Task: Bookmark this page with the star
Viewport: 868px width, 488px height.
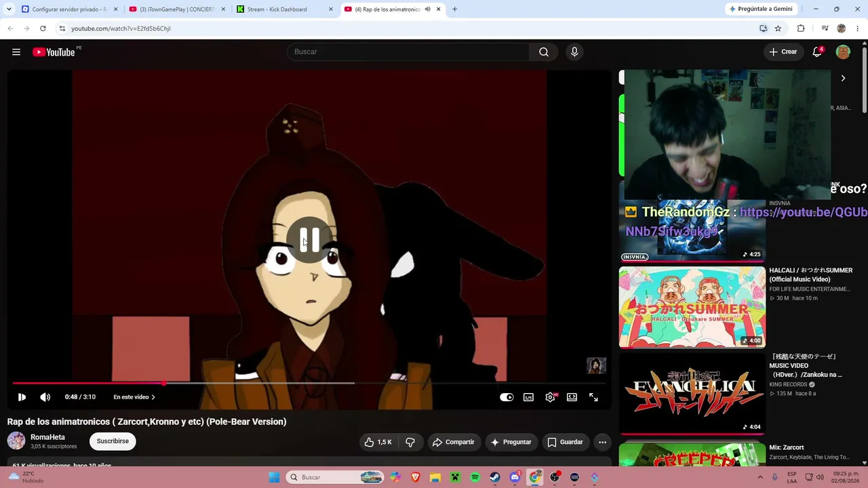Action: 778,28
